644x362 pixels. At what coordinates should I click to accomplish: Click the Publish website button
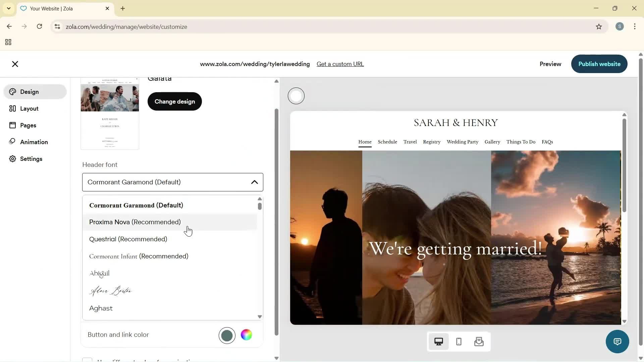click(599, 64)
